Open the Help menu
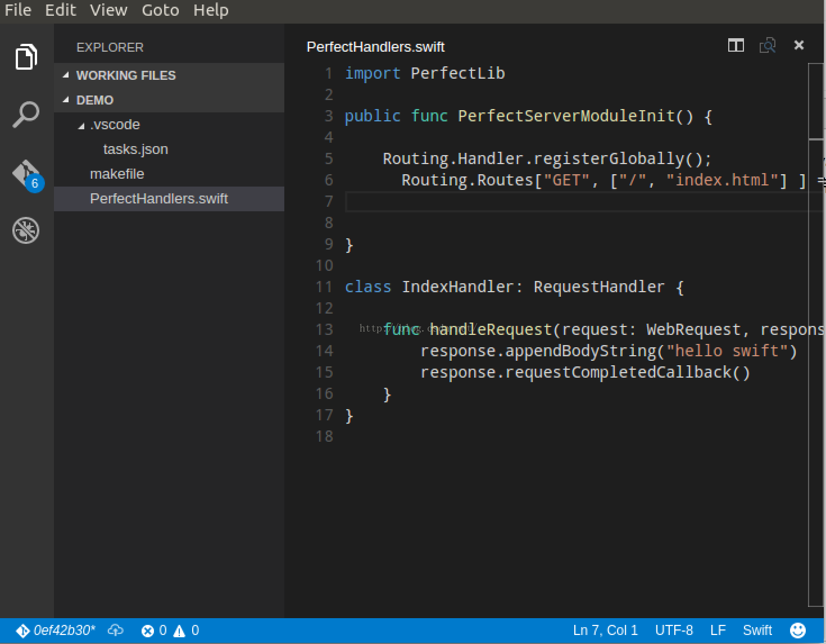This screenshot has height=644, width=826. pos(211,10)
